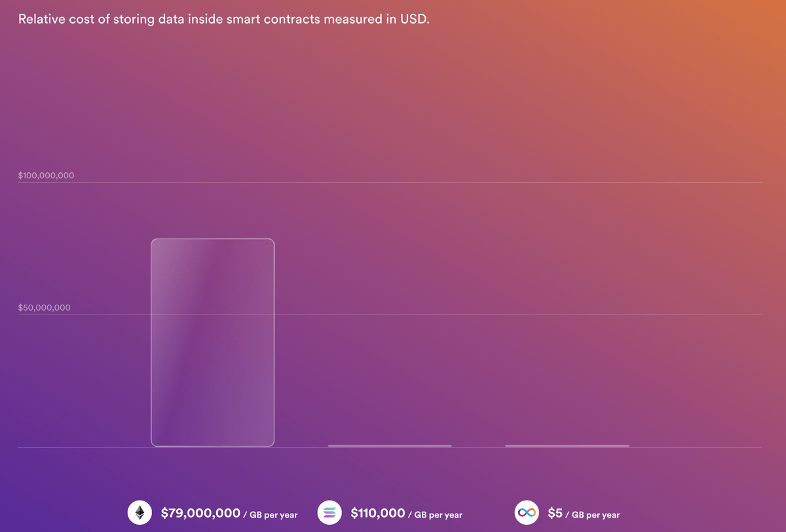Click the $110,000 price label
The image size is (786, 532).
point(377,513)
